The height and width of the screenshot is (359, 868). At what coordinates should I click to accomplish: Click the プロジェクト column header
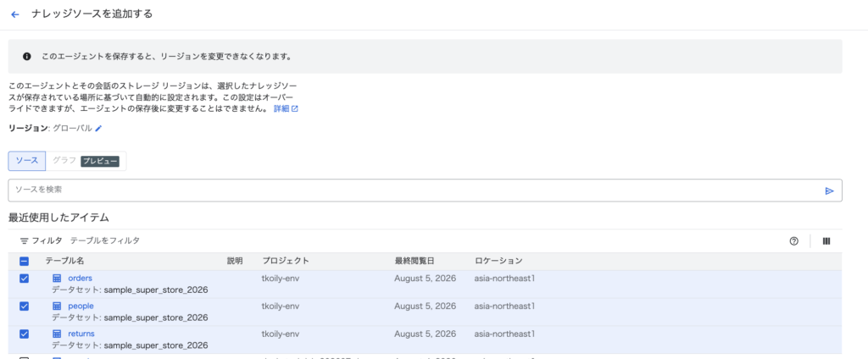(285, 261)
